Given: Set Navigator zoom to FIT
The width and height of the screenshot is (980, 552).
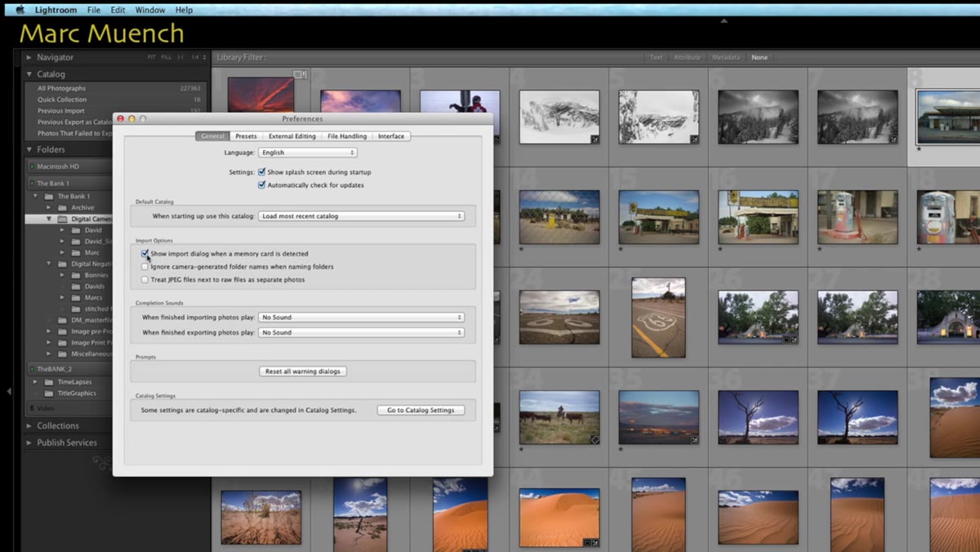Looking at the screenshot, I should click(152, 58).
